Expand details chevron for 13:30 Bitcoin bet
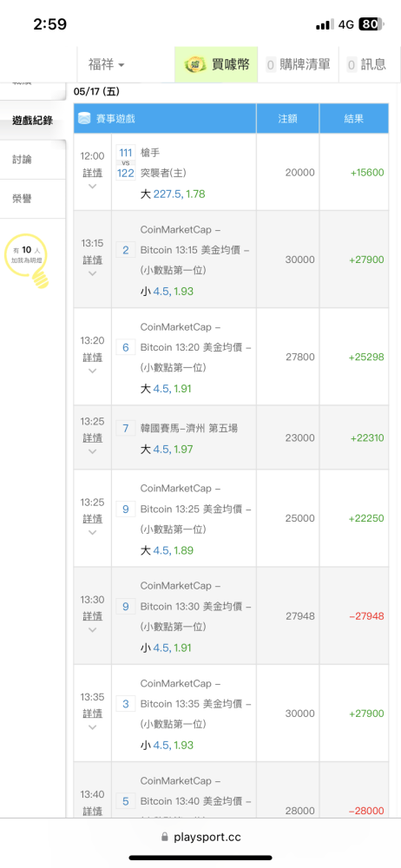Screen dimensions: 401x868 tap(93, 629)
